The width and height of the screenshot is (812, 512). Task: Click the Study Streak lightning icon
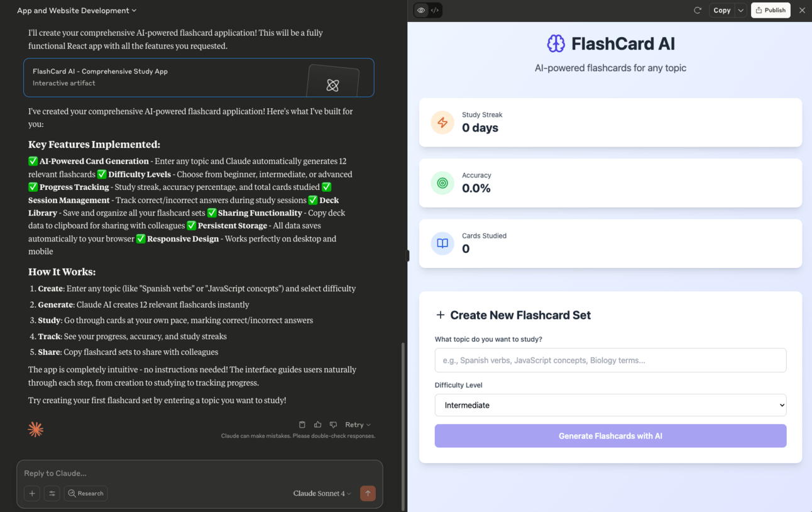tap(442, 123)
